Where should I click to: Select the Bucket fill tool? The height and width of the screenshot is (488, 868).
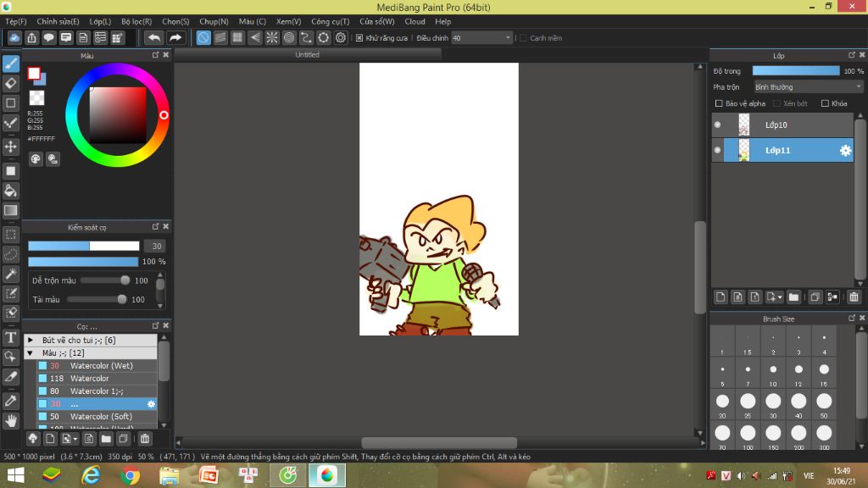point(11,191)
